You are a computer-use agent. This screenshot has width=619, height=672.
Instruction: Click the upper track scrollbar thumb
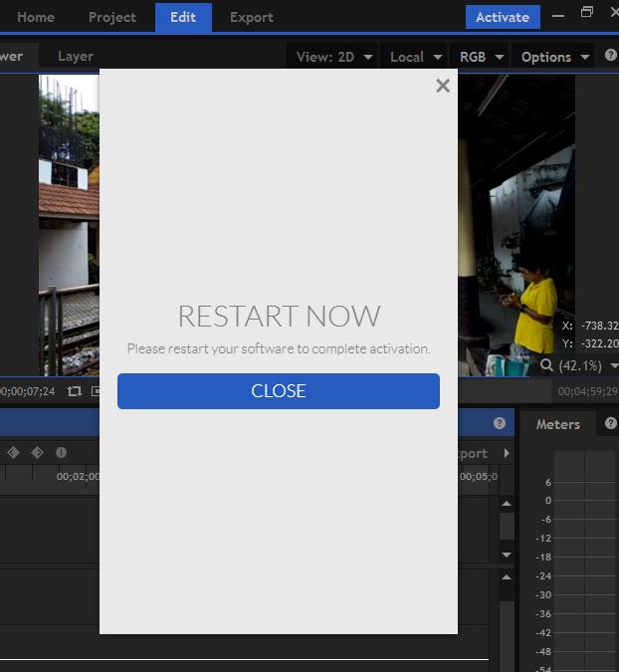pyautogui.click(x=507, y=526)
